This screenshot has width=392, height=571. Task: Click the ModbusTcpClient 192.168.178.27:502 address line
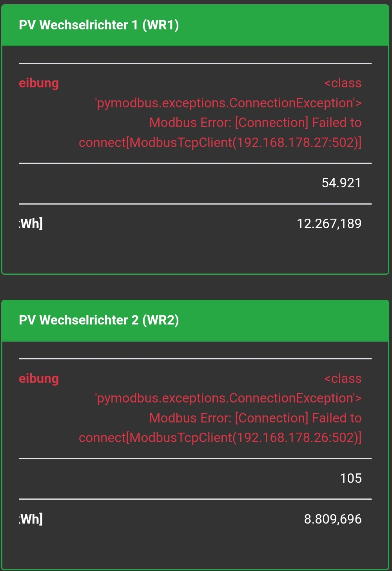220,142
